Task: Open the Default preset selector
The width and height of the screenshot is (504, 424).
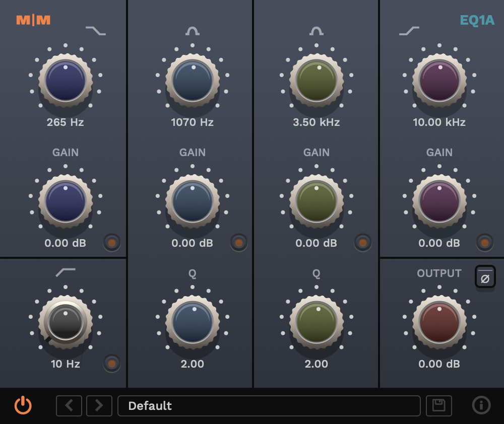Action: (269, 406)
